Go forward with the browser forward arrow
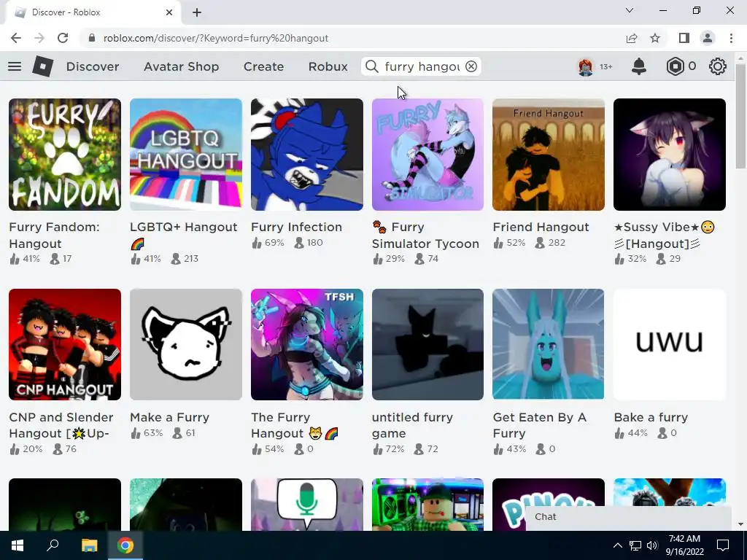Viewport: 747px width, 560px height. pyautogui.click(x=39, y=38)
